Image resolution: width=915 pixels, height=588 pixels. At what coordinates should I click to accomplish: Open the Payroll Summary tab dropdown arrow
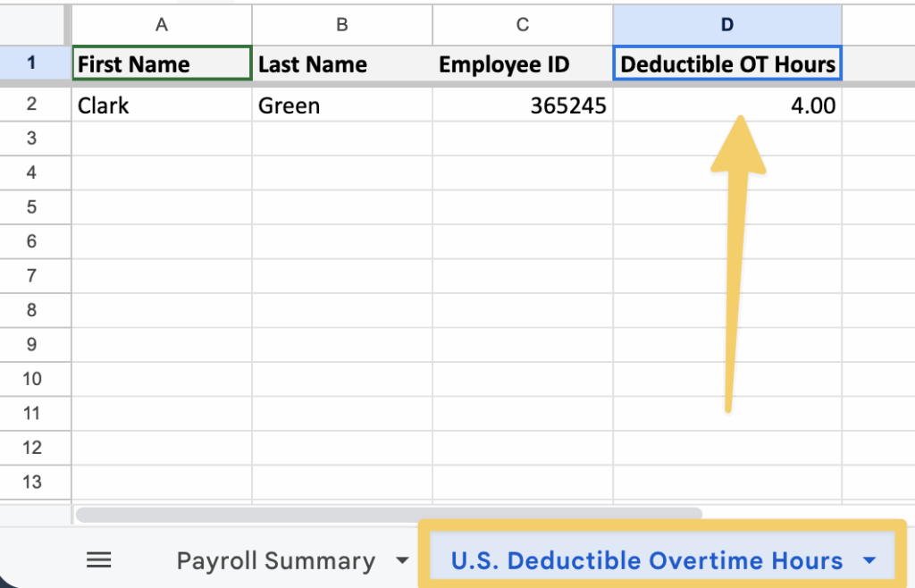(402, 561)
